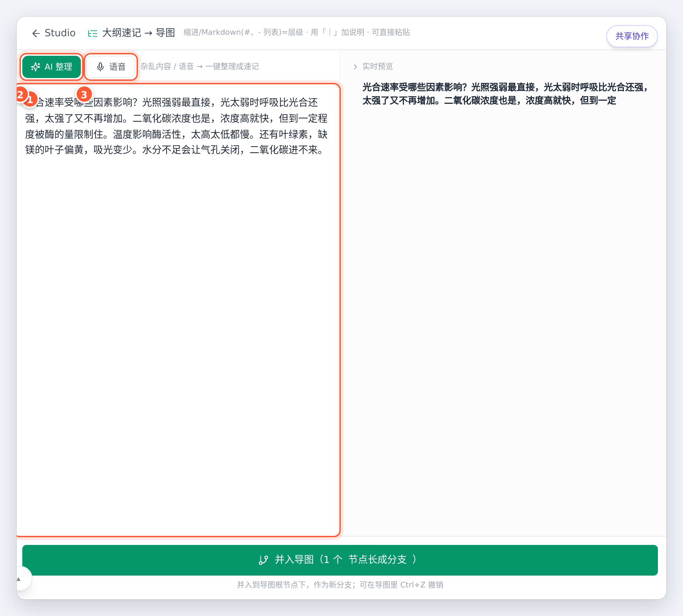Click the outline list icon beside title

92,33
